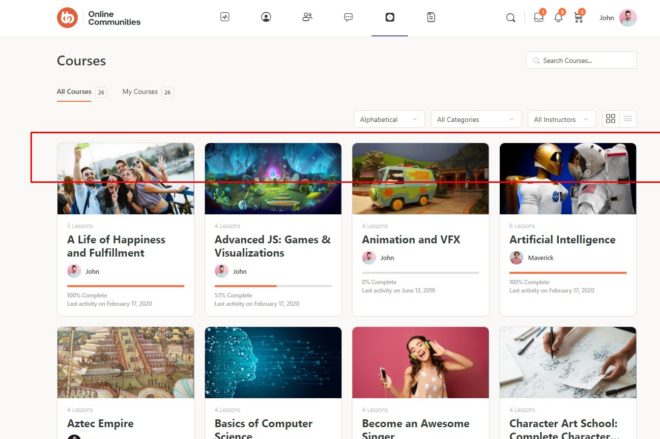Viewport: 660px width, 439px height.
Task: Open Aztec Empire course title
Action: pos(100,423)
